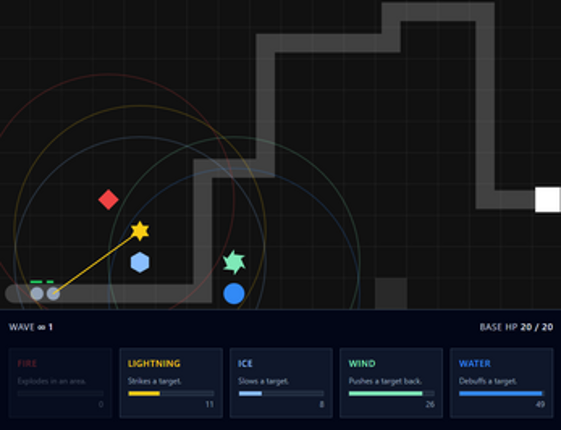The width and height of the screenshot is (561, 430).
Task: Click the Ice charge bar
Action: [281, 394]
